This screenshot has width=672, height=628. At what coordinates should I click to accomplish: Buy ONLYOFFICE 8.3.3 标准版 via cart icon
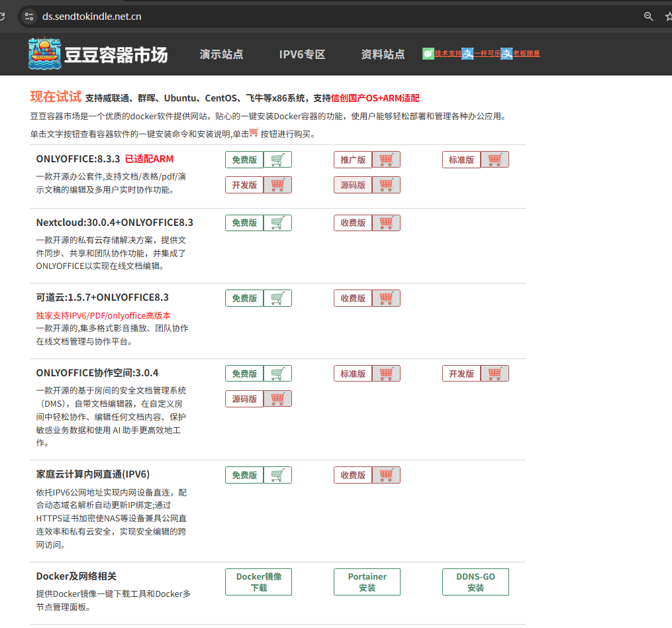pyautogui.click(x=495, y=160)
